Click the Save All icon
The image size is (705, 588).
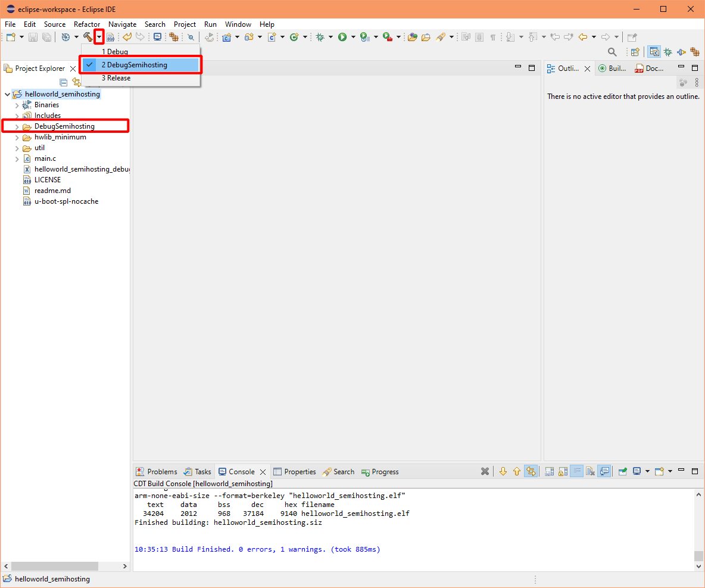[46, 36]
